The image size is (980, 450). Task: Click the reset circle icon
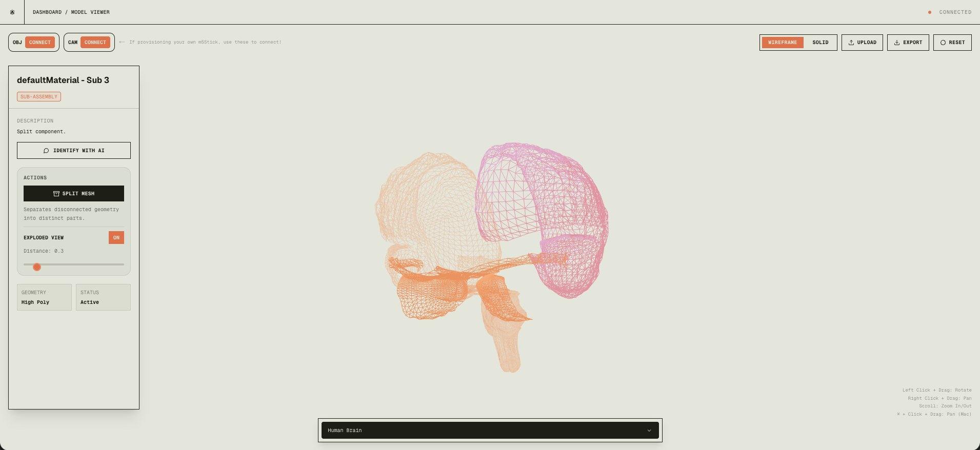[x=943, y=43]
